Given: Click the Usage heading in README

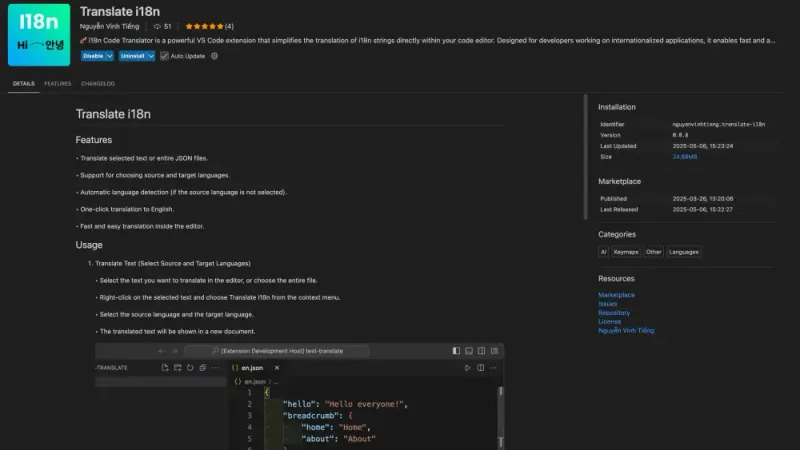Looking at the screenshot, I should click(89, 245).
